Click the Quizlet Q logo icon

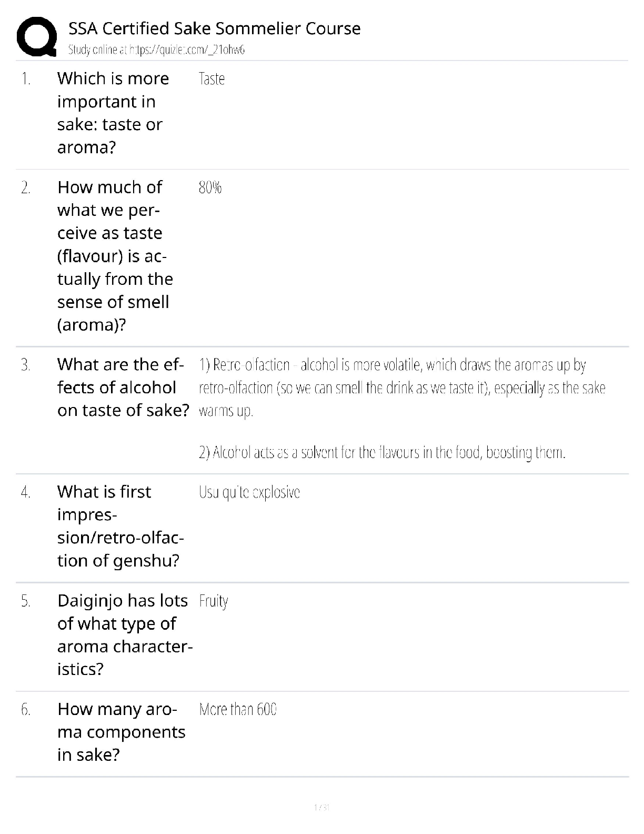coord(37,36)
